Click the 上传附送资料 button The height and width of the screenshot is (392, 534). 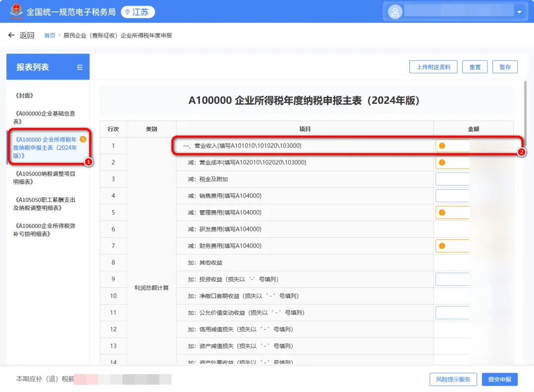click(433, 67)
